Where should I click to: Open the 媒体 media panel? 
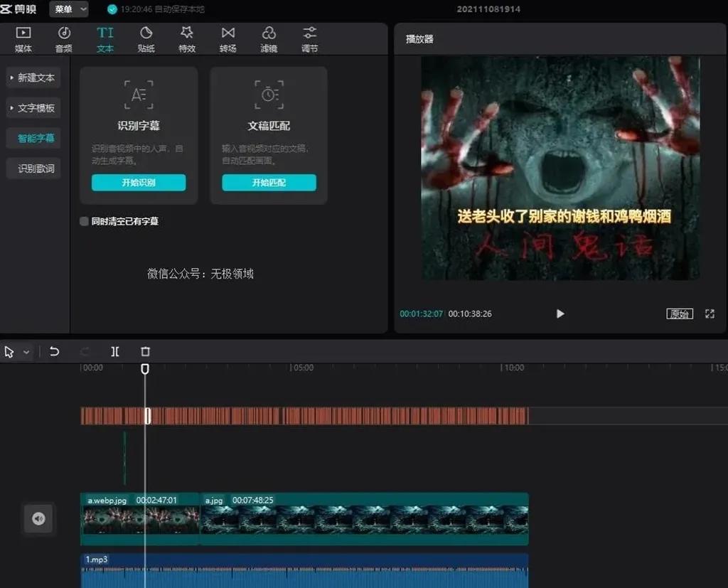(x=23, y=38)
